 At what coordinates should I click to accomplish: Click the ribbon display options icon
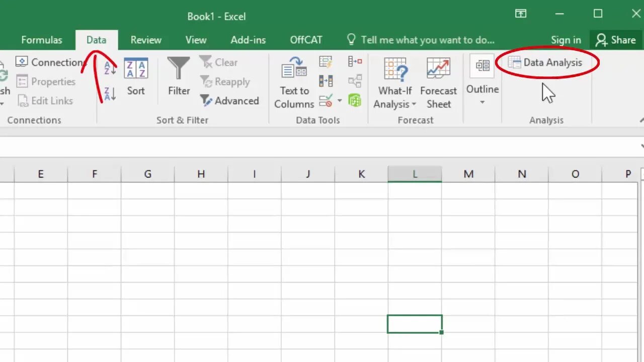click(521, 14)
